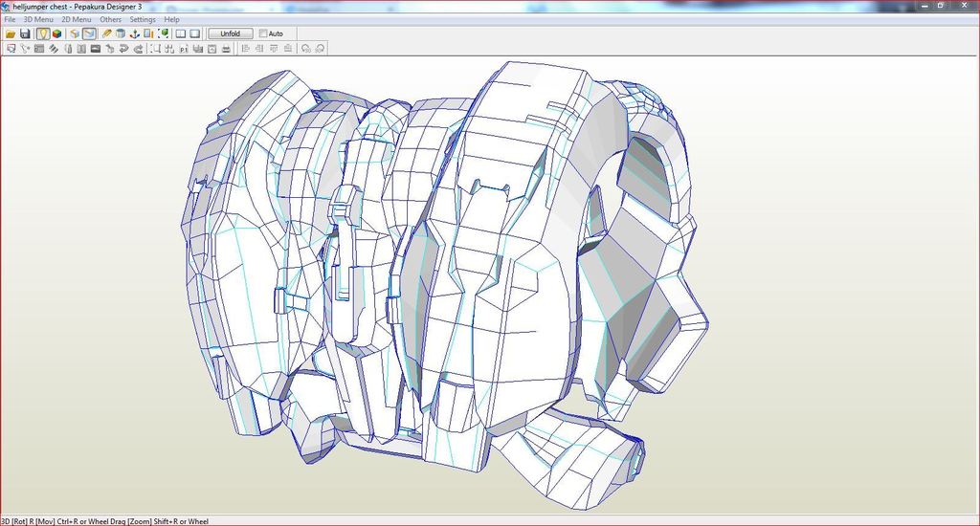
Task: Open the Settings menu
Action: pos(143,19)
